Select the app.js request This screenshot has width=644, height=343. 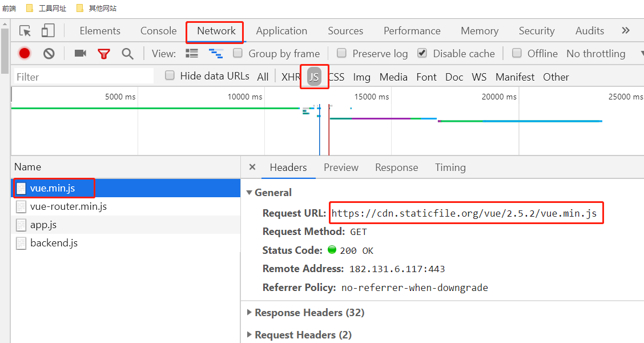(x=126, y=225)
